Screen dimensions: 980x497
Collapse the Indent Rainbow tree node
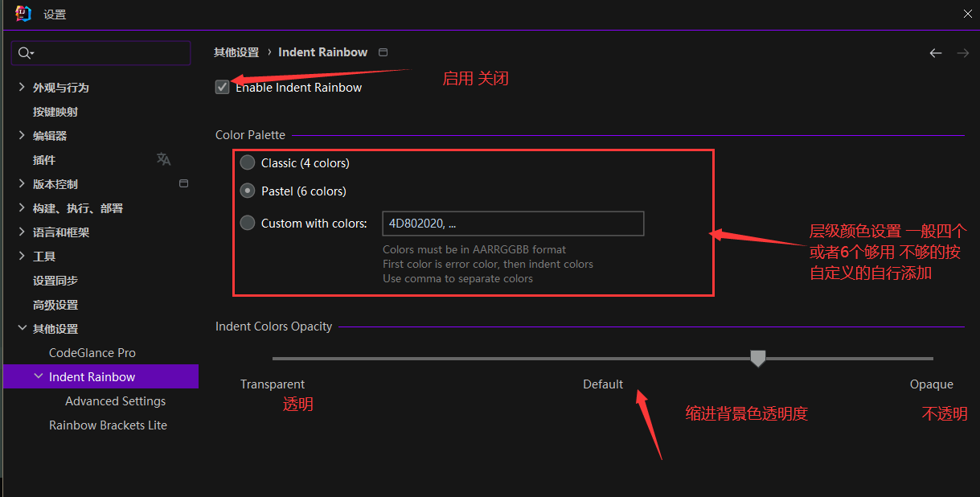point(39,376)
